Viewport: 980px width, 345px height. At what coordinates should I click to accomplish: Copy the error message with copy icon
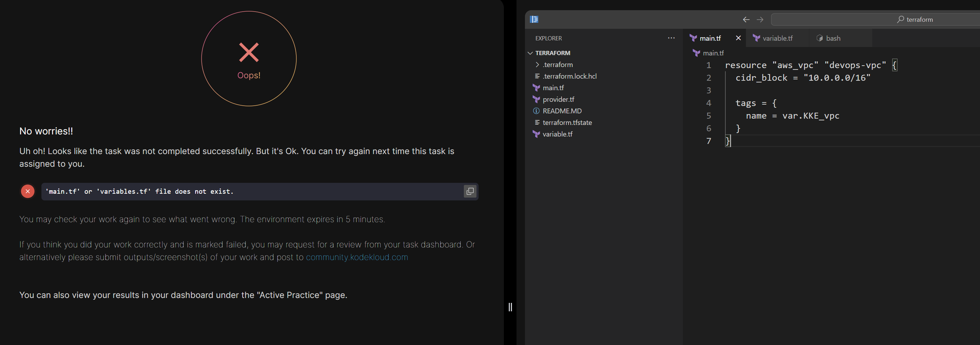pos(470,191)
